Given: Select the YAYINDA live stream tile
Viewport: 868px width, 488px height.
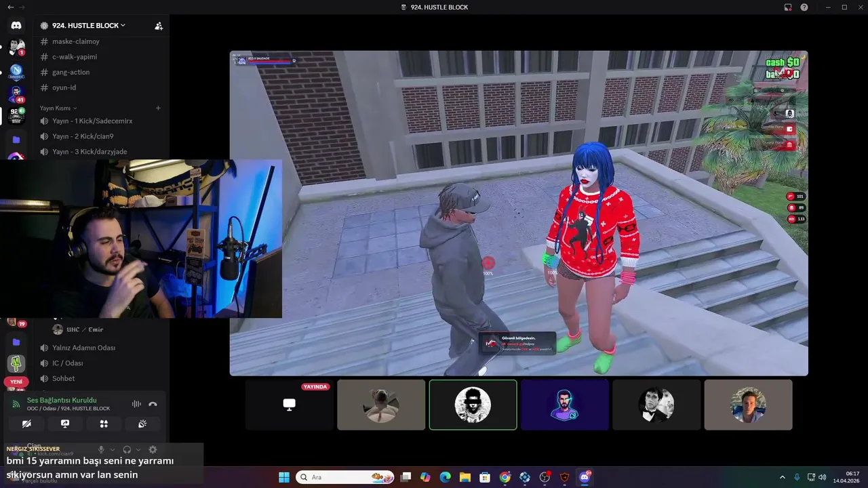Looking at the screenshot, I should (x=290, y=405).
